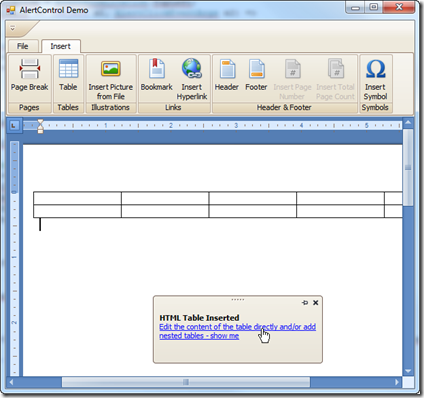Click the AlertControl Demo app icon

tap(11, 10)
